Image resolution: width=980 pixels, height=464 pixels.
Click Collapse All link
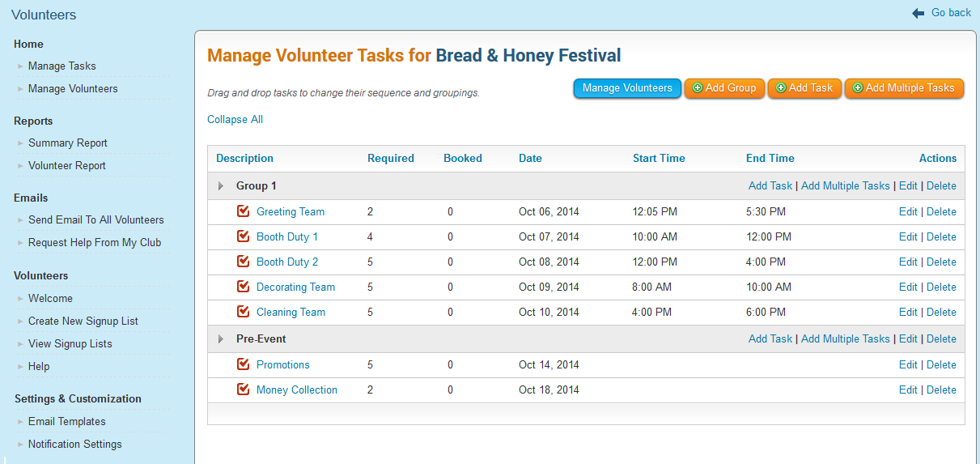coord(235,120)
